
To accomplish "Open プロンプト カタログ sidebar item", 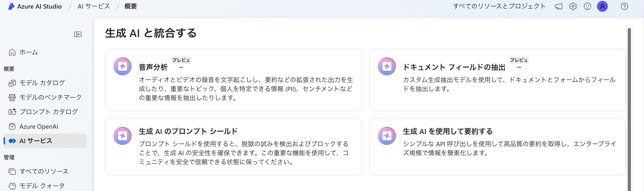I will (48, 112).
